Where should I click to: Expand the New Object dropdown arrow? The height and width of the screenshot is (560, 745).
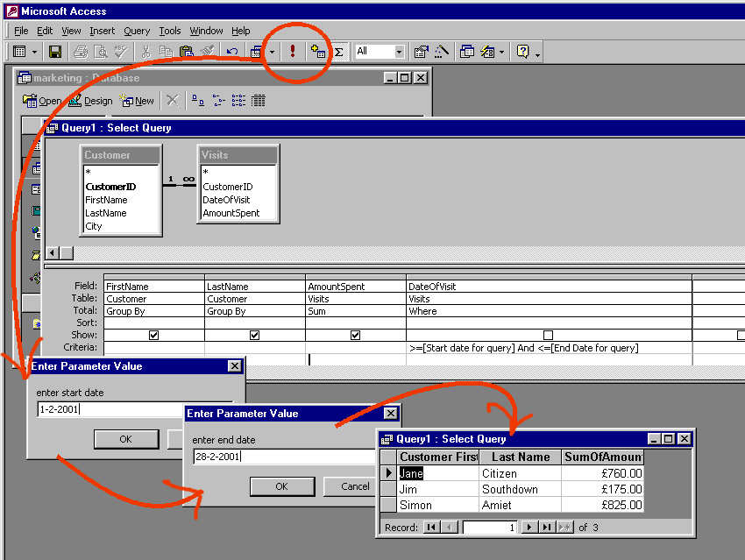click(501, 52)
